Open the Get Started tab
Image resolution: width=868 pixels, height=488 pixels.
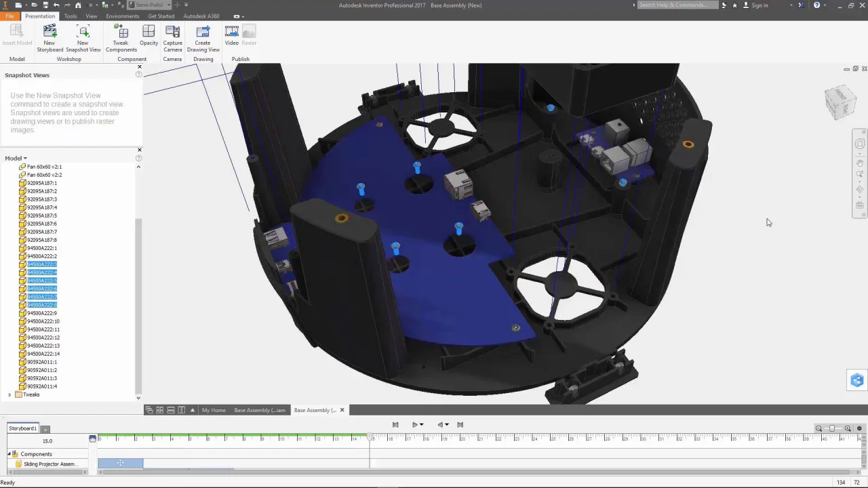161,16
